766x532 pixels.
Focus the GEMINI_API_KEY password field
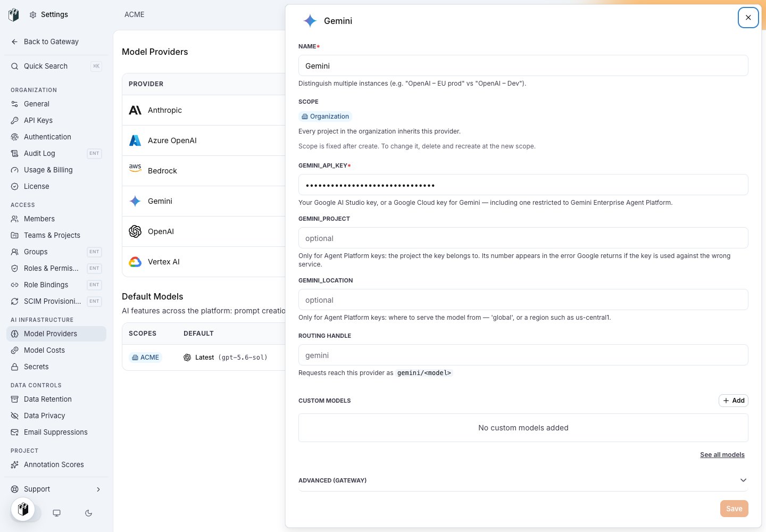click(x=523, y=185)
